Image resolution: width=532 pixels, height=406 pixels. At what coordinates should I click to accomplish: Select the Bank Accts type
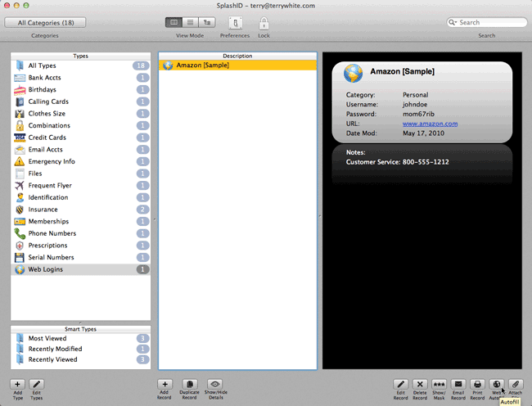(x=81, y=78)
